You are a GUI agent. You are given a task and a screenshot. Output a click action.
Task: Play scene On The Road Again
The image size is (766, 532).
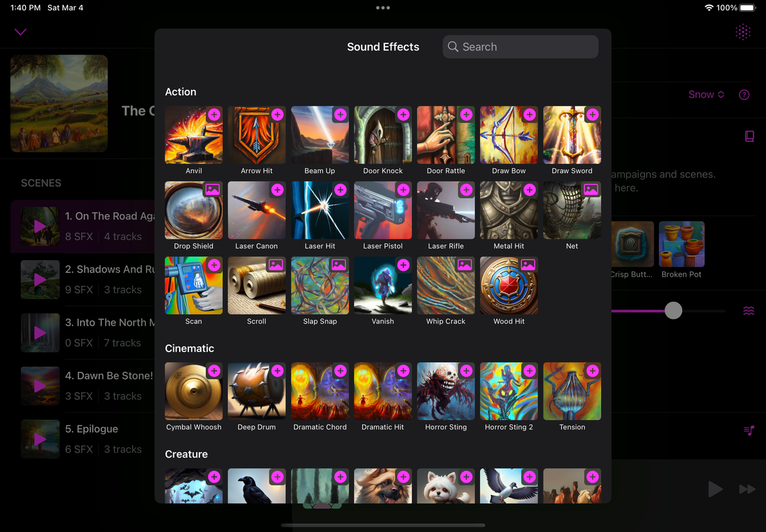tap(40, 226)
